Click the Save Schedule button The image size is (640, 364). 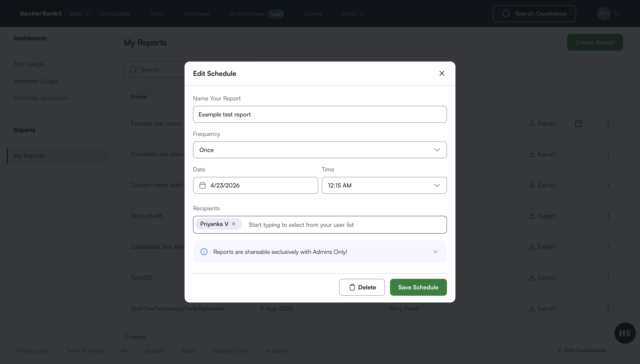click(418, 287)
